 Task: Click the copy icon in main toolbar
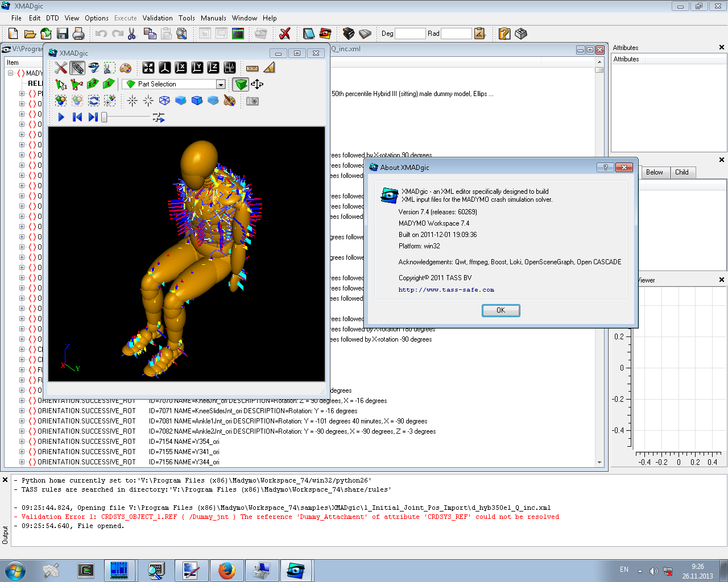[x=150, y=34]
